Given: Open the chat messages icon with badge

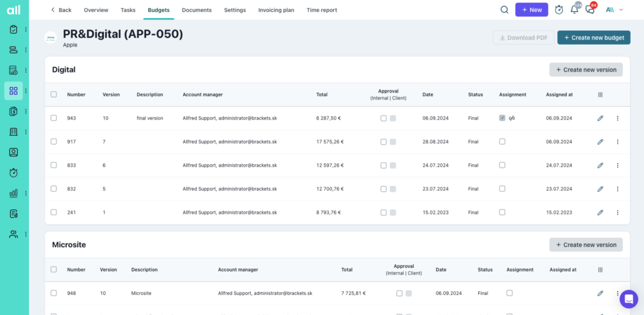Looking at the screenshot, I should click(590, 10).
